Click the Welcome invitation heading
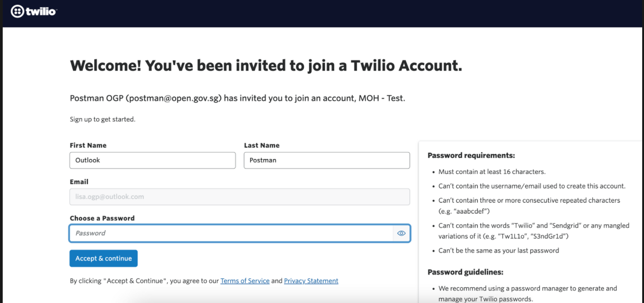644x303 pixels. (266, 66)
